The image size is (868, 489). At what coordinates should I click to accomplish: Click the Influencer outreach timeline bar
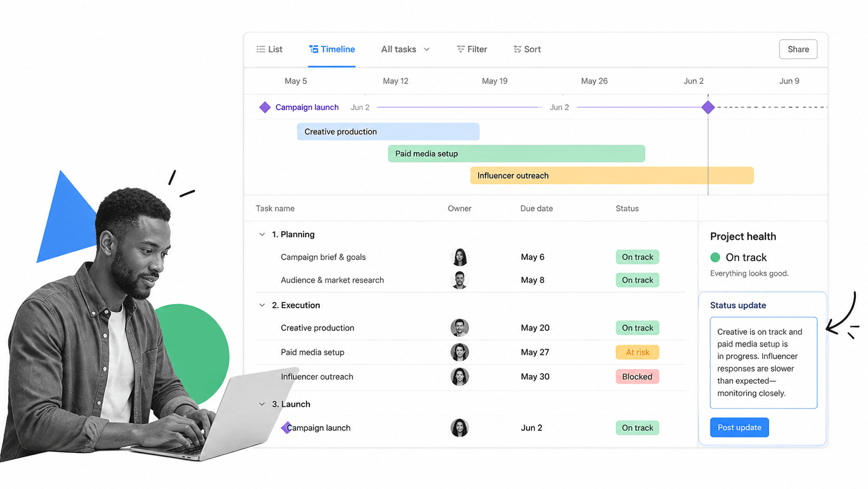click(612, 175)
